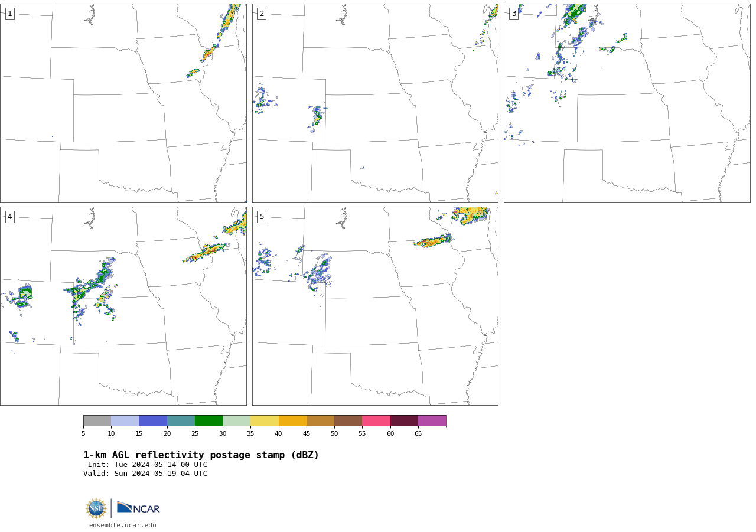Click the 'Init: Tue 2024-05-14 00 UTC' text
Image resolution: width=756 pixels, height=532 pixels.
pyautogui.click(x=148, y=465)
